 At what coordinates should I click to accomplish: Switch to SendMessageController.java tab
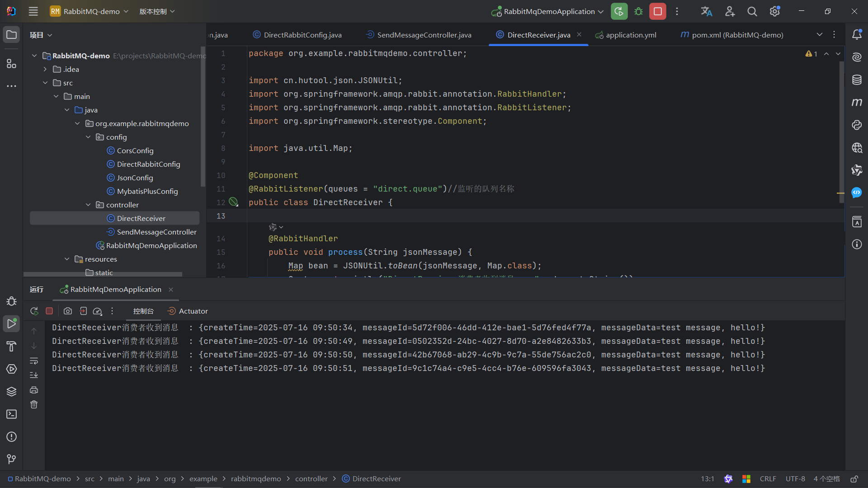point(424,35)
